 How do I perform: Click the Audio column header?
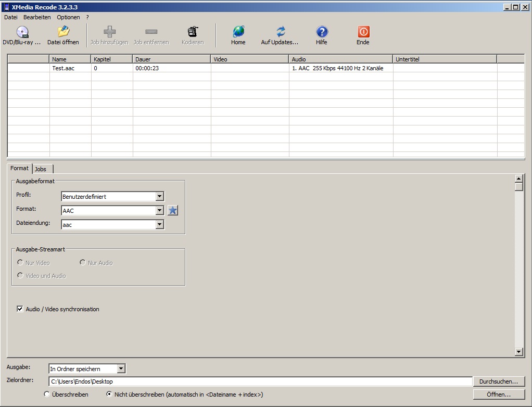pyautogui.click(x=340, y=59)
